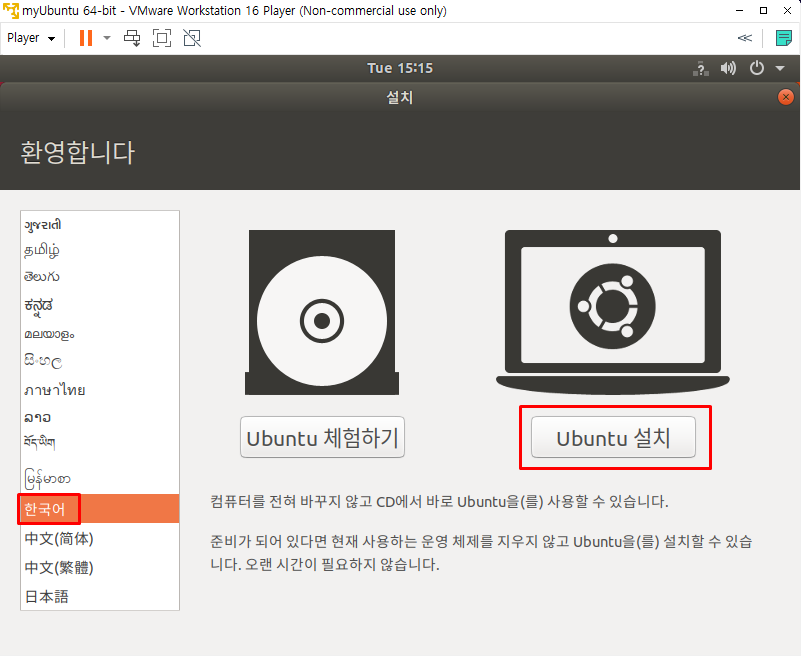Select ภาษาไทย language
The image size is (801, 656).
tap(100, 390)
